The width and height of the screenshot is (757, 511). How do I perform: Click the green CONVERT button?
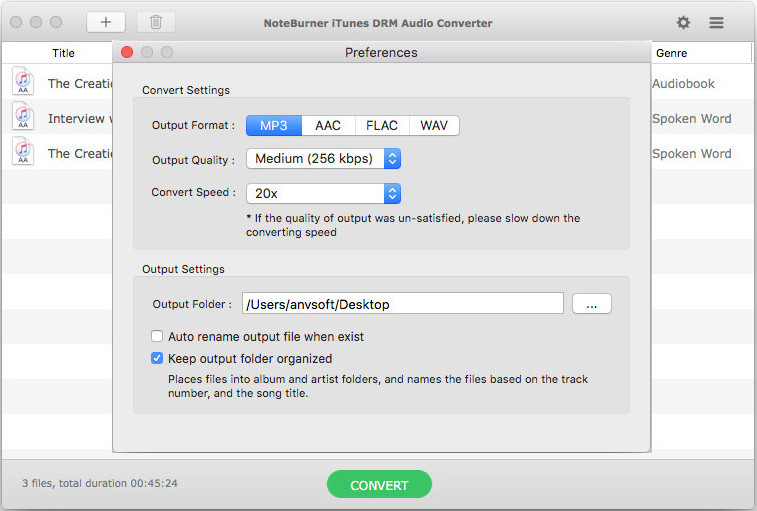point(379,484)
